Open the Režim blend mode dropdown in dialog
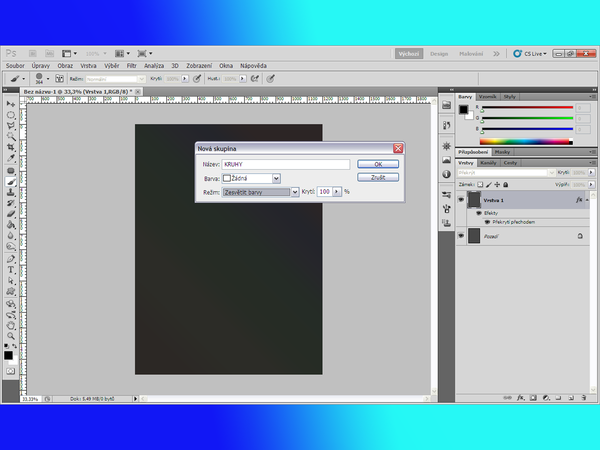The width and height of the screenshot is (600, 450). click(295, 191)
